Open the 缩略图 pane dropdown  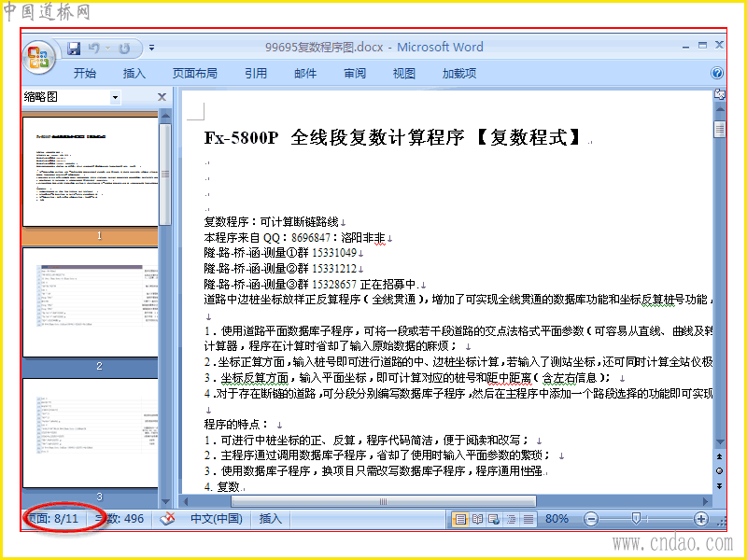pos(115,98)
